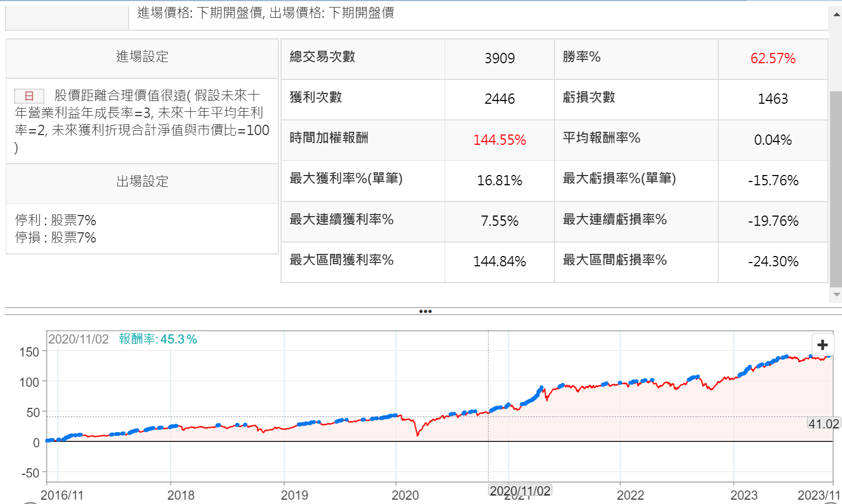
Task: Click the 總交易次數 label cell
Action: pyautogui.click(x=323, y=57)
